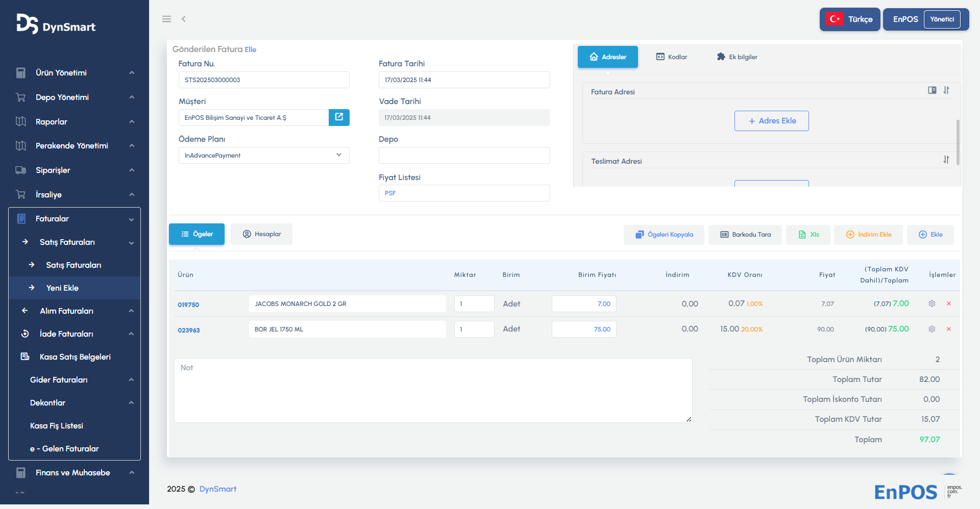Click Barkodu Tara barcode button
This screenshot has width=980, height=509.
745,235
